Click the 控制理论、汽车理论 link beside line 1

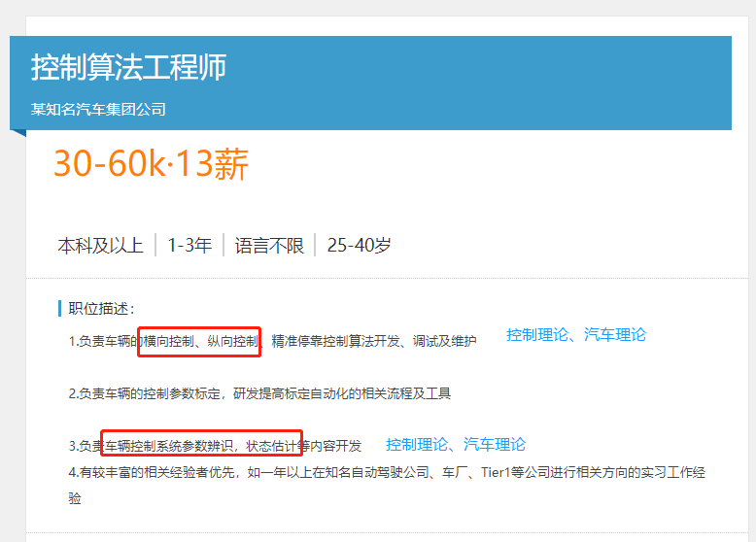point(576,334)
